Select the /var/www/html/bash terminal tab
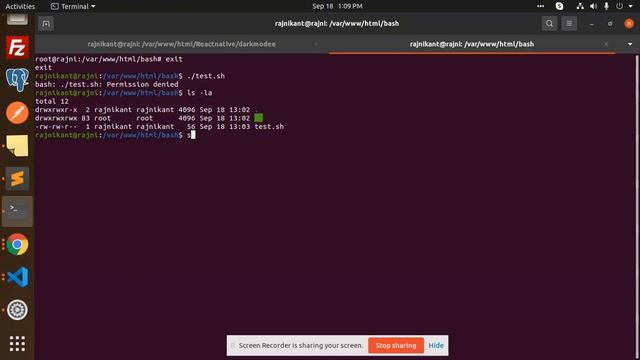Screen dimensions: 640x360 (x=472, y=44)
